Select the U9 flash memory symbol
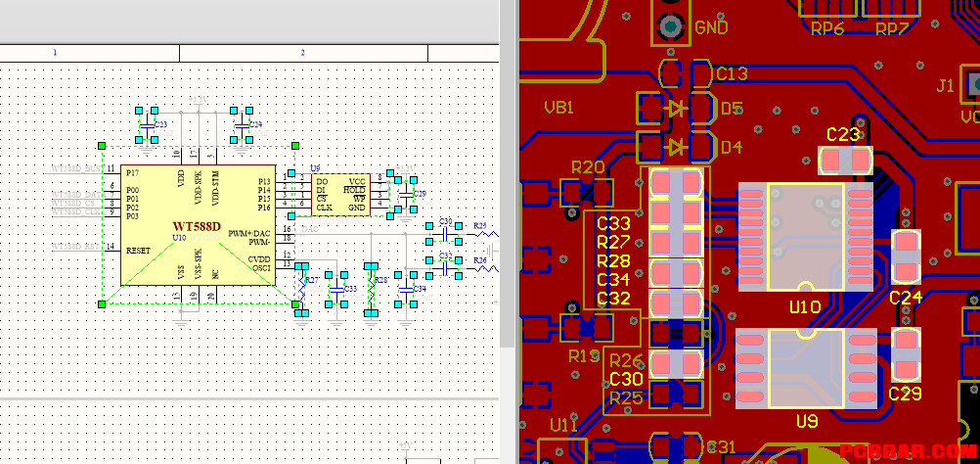The width and height of the screenshot is (980, 464). pyautogui.click(x=339, y=194)
